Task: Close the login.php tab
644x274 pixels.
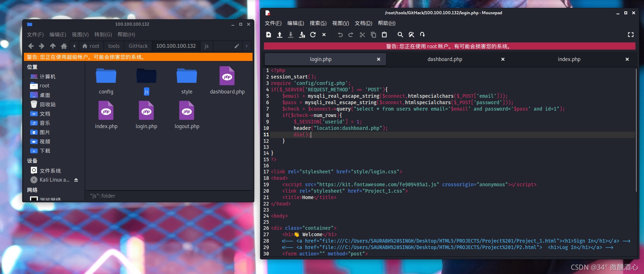Action: (x=379, y=59)
